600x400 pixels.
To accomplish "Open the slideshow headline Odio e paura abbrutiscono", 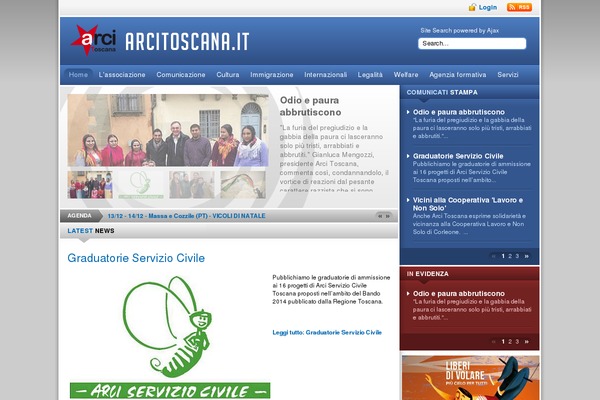I will (x=310, y=106).
